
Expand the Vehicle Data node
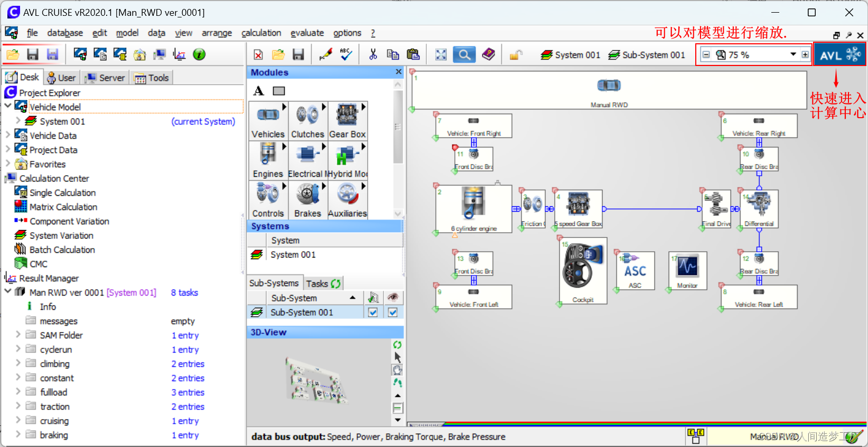[8, 135]
